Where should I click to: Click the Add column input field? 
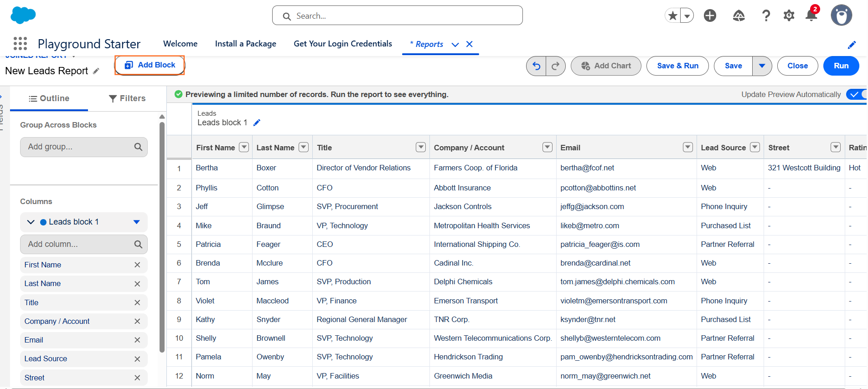coord(84,244)
